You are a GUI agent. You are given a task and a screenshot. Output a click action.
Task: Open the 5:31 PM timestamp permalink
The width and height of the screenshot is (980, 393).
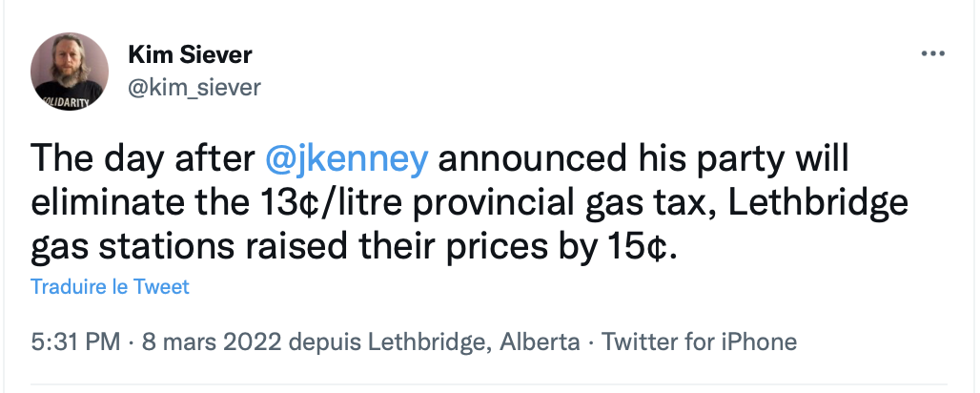75,342
